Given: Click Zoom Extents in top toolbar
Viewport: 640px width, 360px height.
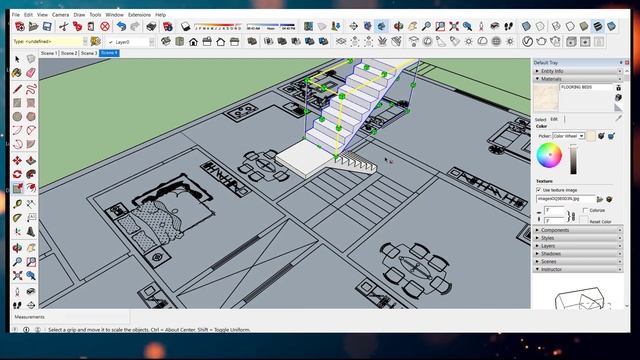Looking at the screenshot, I should coord(454,27).
